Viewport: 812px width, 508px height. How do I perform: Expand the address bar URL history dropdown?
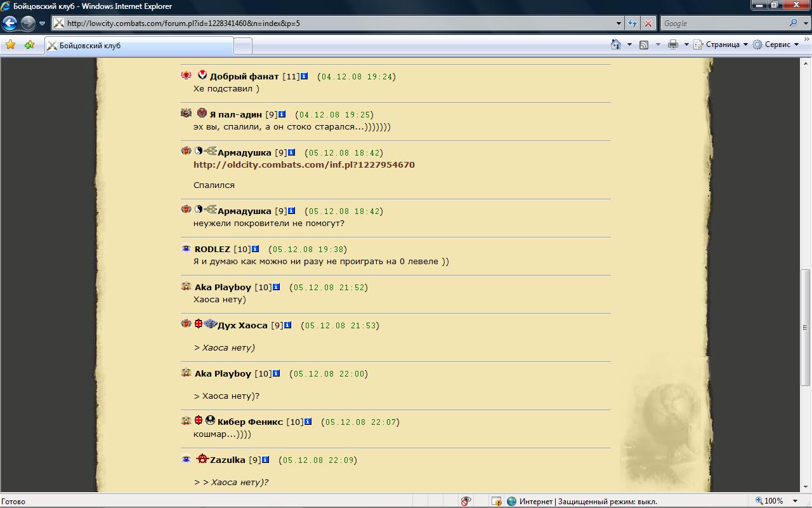(x=619, y=23)
